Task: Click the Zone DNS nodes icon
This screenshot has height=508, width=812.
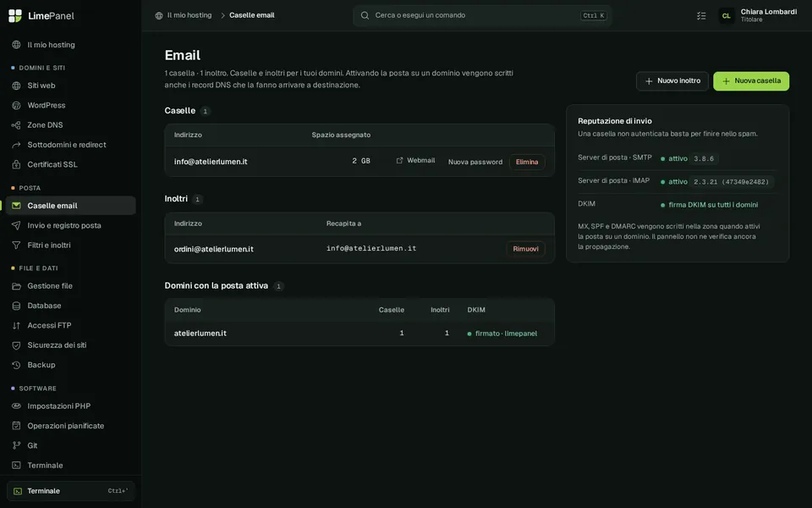Action: (x=16, y=125)
